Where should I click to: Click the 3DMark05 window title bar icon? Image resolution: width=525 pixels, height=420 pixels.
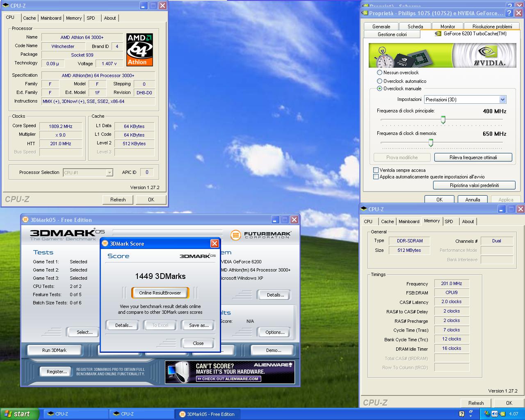[25, 220]
